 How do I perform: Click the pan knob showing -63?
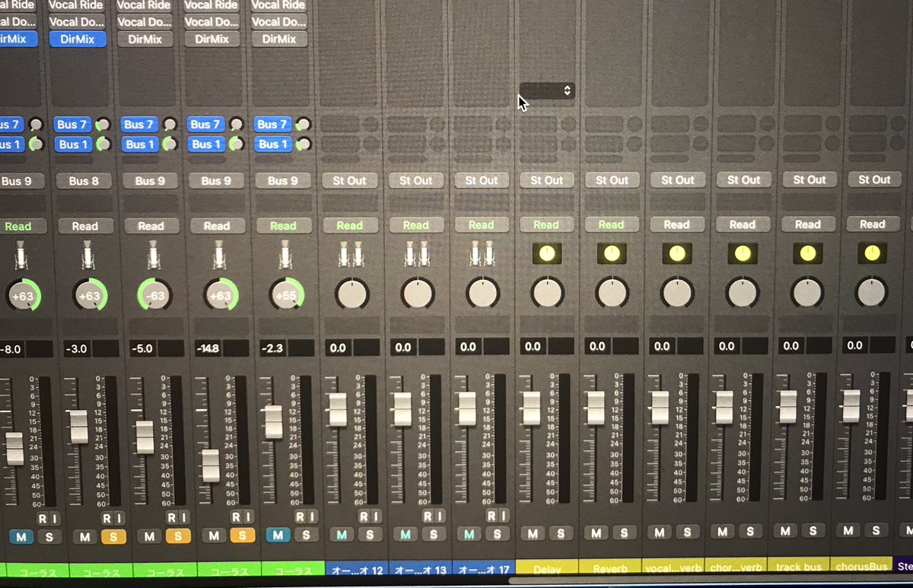tap(155, 295)
